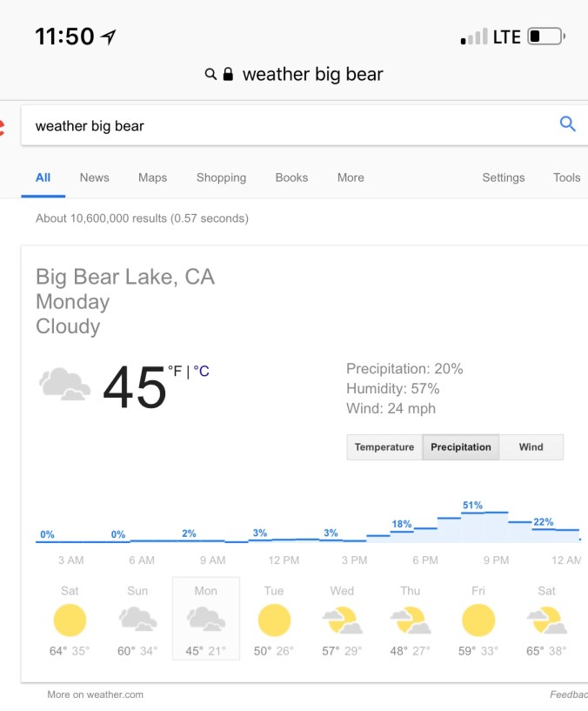588x711 pixels.
Task: Open the Settings dropdown menu
Action: pyautogui.click(x=504, y=178)
